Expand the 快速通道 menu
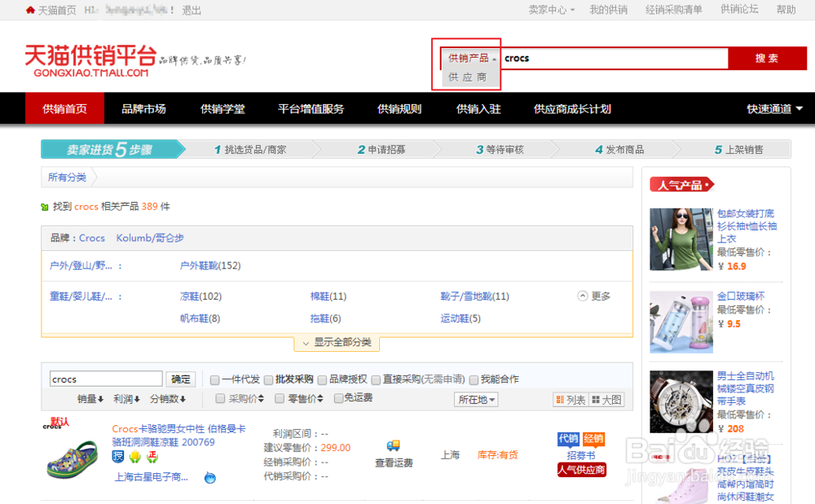 pyautogui.click(x=774, y=109)
